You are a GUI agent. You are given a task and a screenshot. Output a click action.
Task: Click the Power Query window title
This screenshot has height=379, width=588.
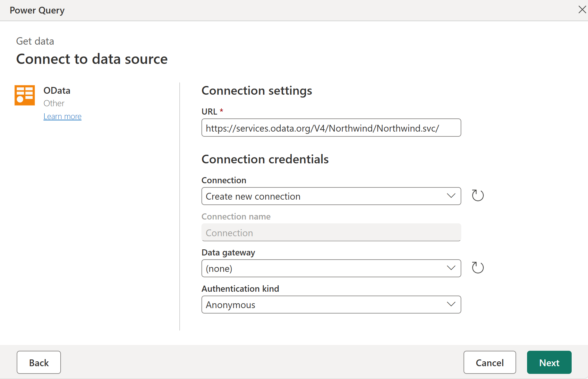pyautogui.click(x=37, y=10)
